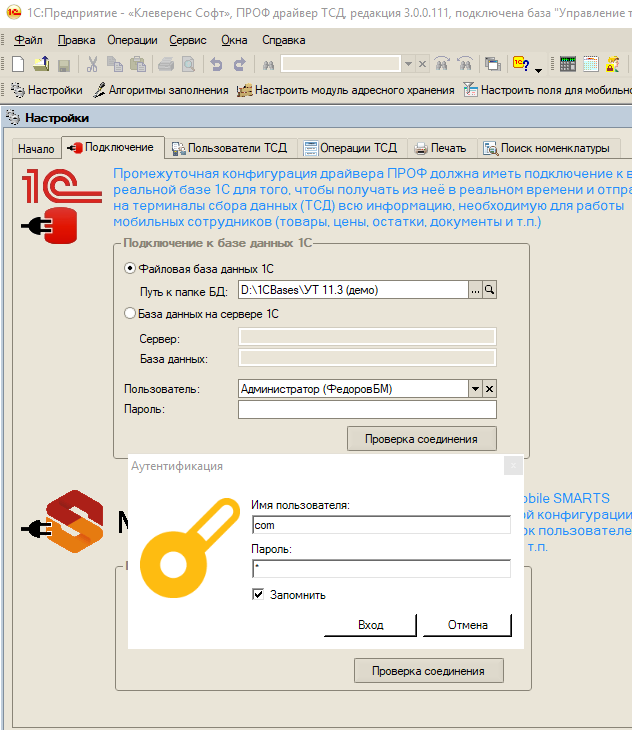Click the Undo arrow icon
This screenshot has height=730, width=632.
click(216, 64)
